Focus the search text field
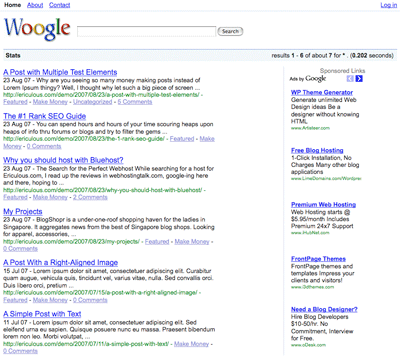The height and width of the screenshot is (360, 400). pyautogui.click(x=146, y=31)
